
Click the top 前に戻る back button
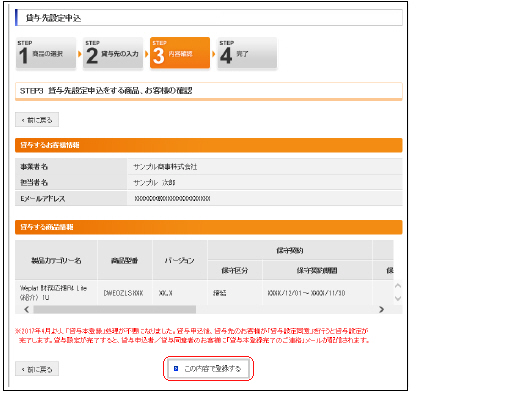pos(37,120)
